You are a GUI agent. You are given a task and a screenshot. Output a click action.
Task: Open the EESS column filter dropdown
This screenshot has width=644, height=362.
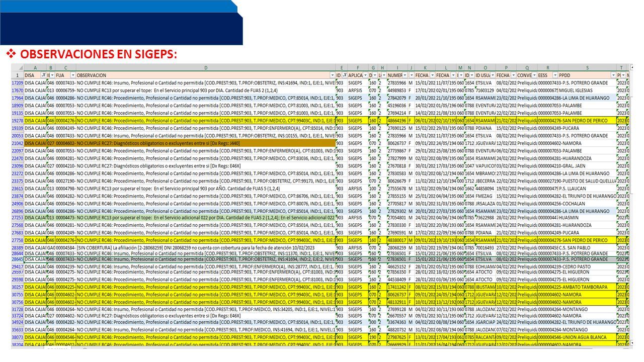554,75
